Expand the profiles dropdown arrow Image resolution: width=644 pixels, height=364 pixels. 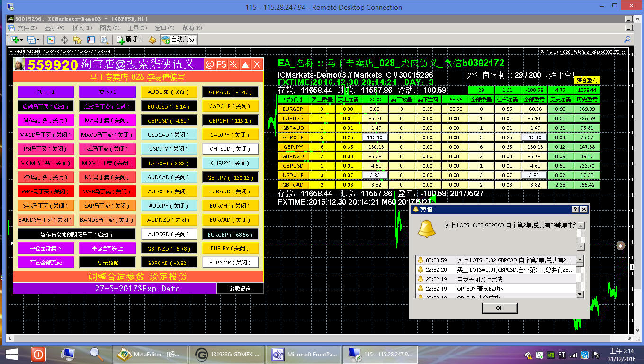[38, 40]
